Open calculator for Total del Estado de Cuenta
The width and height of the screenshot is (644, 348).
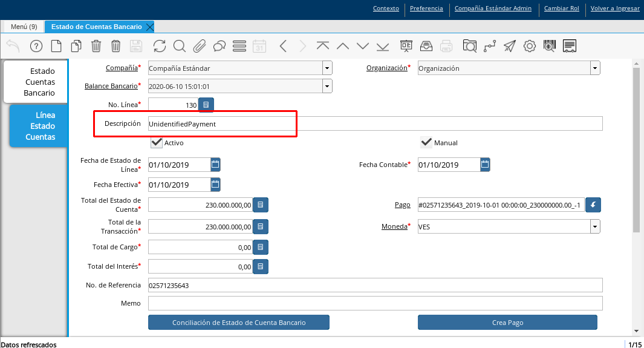(x=261, y=205)
